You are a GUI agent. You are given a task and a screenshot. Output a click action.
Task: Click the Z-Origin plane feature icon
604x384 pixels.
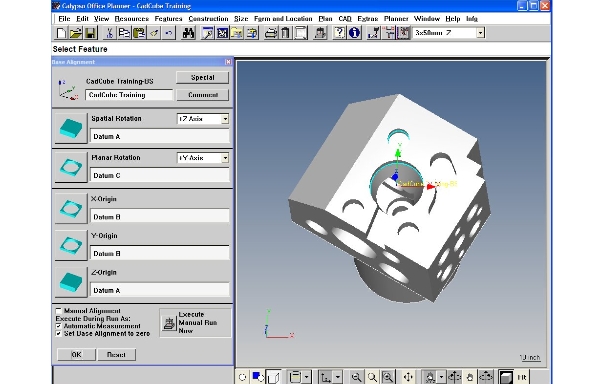[x=71, y=282]
